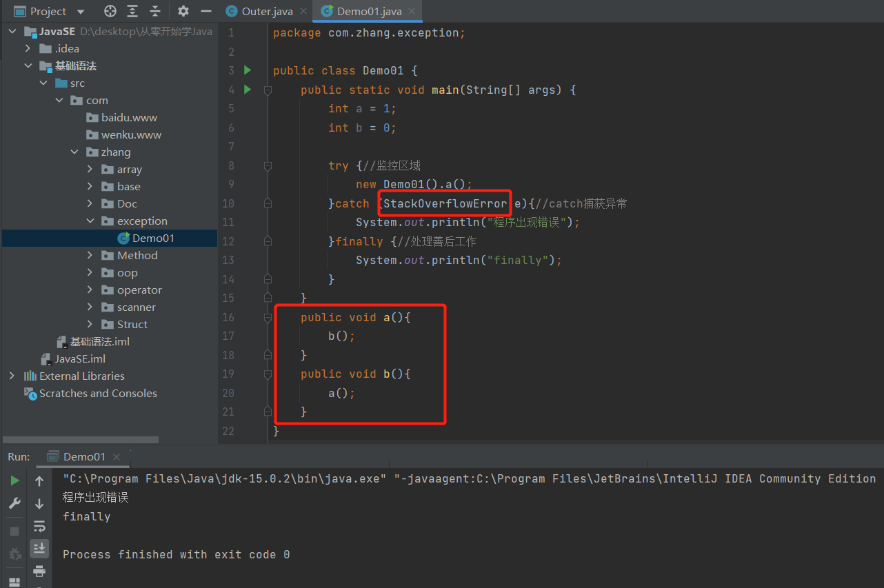The width and height of the screenshot is (884, 588).
Task: Run main method from line 4 gutter
Action: click(x=248, y=90)
